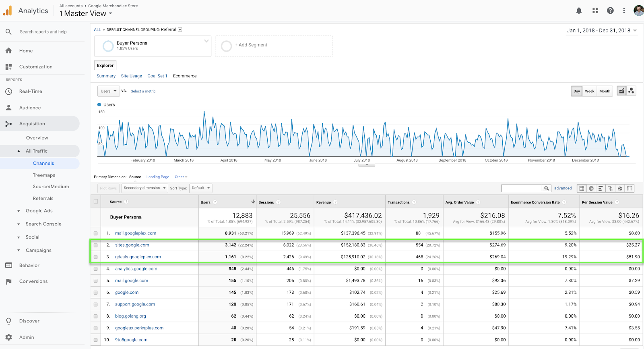644x349 pixels.
Task: Click the Home house icon in sidebar
Action: point(8,51)
